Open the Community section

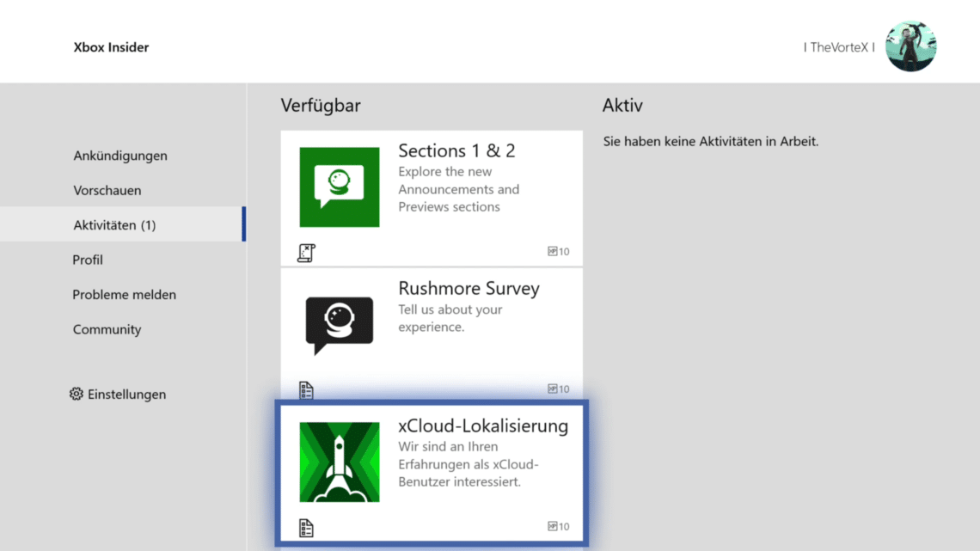coord(107,329)
